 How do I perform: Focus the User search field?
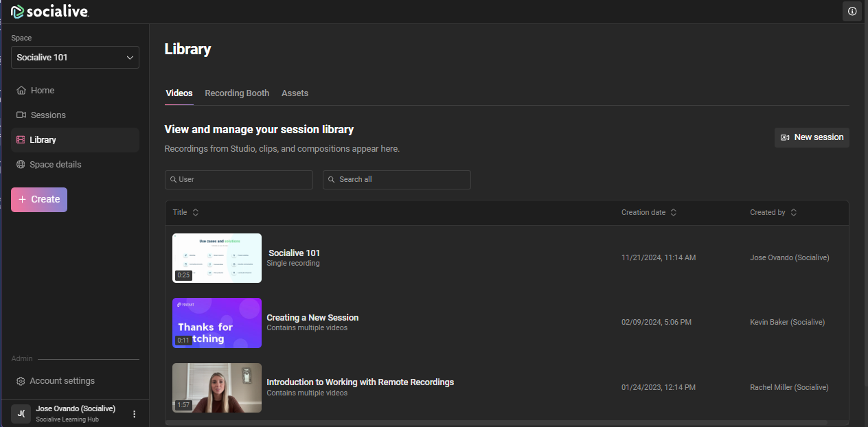[x=239, y=179]
